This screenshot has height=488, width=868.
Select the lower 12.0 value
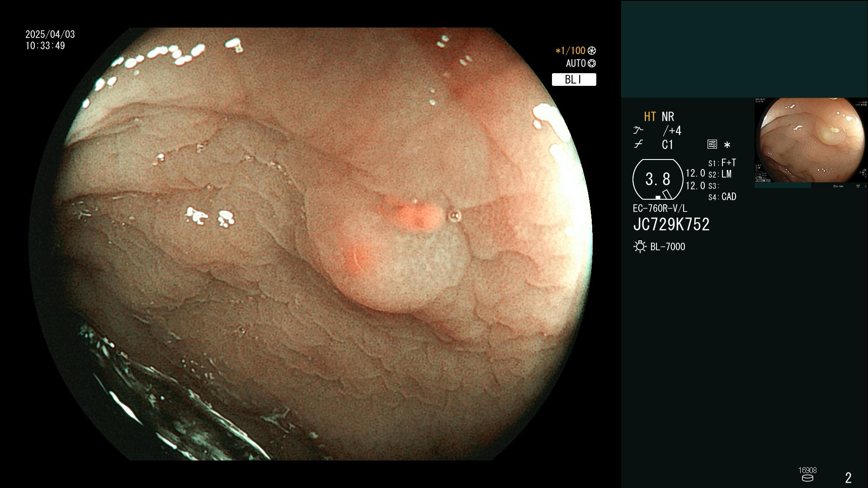(x=695, y=186)
